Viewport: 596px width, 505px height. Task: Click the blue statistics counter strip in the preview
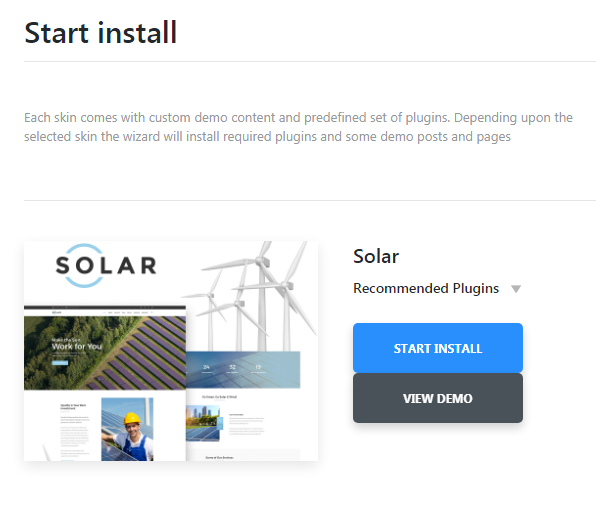[x=243, y=369]
